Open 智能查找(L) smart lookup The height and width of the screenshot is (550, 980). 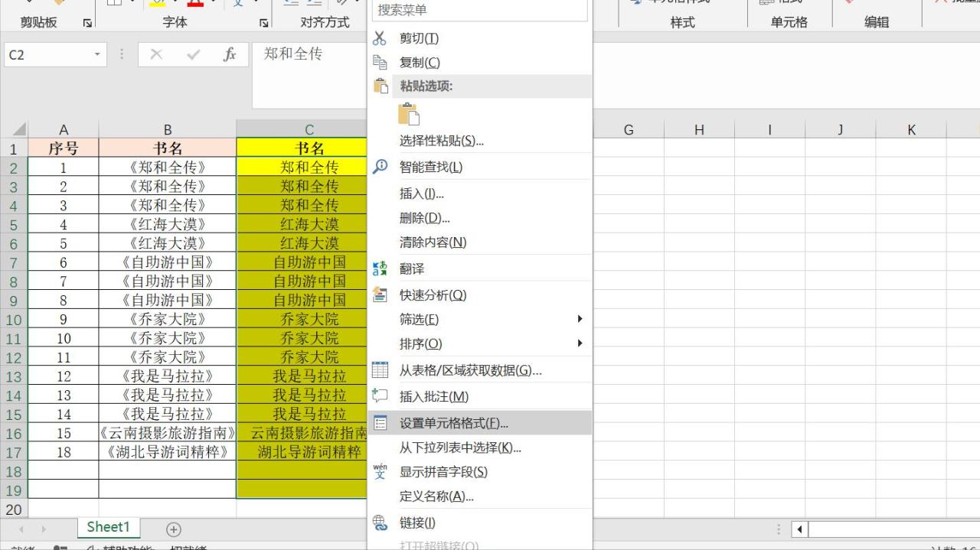(479, 167)
